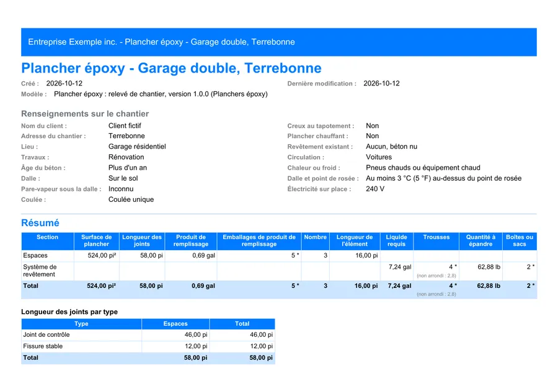
Task: Select the value 'Plus d'un an'
Action: (127, 168)
